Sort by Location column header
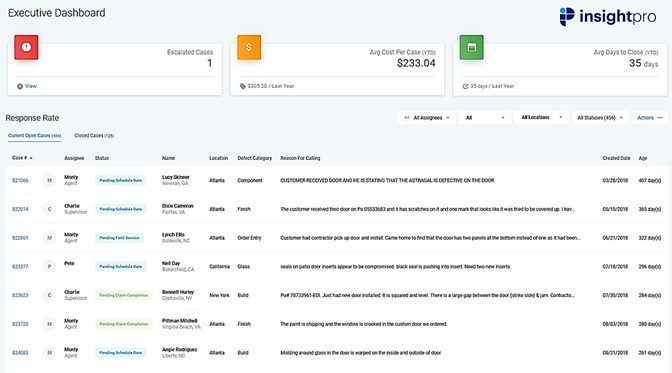The image size is (672, 373). (x=219, y=158)
